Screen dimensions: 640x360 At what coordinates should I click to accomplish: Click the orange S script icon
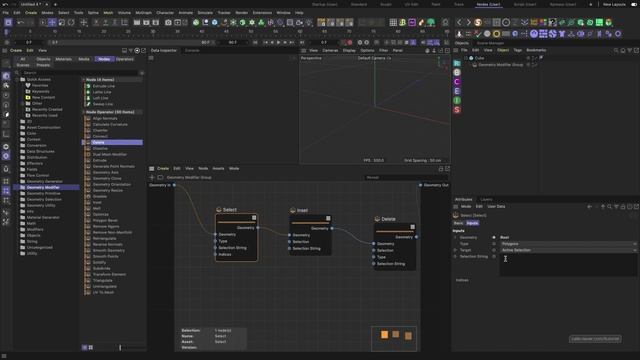(478, 22)
